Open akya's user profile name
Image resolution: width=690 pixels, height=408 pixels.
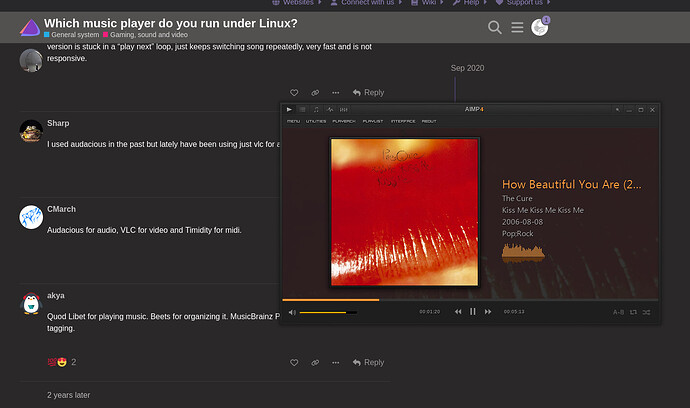[56, 295]
